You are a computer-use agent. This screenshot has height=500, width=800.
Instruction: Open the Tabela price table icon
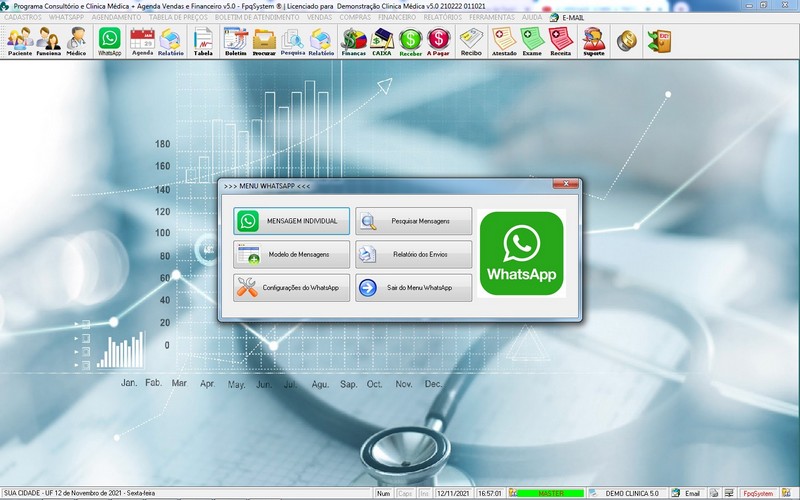pyautogui.click(x=203, y=41)
